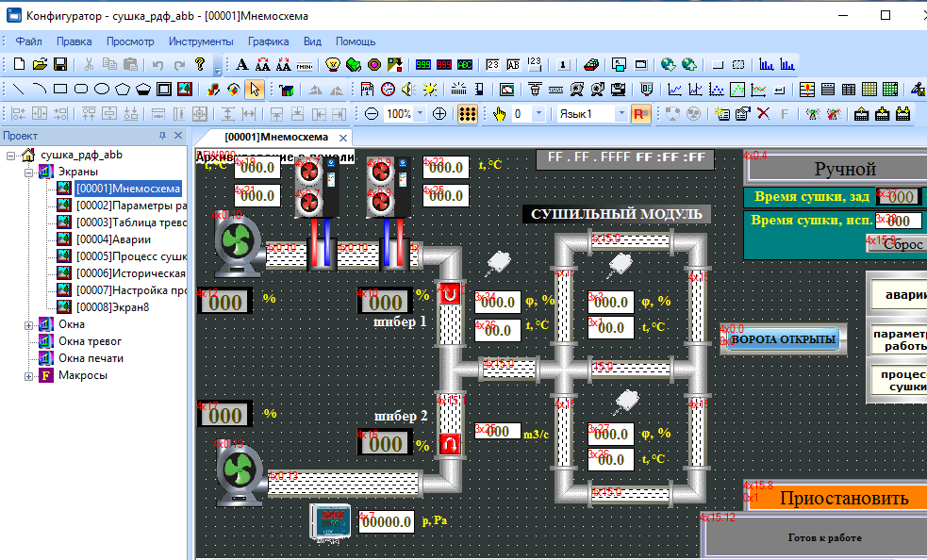This screenshot has height=560, width=927.
Task: Click the clock/timer object icon
Action: (388, 90)
